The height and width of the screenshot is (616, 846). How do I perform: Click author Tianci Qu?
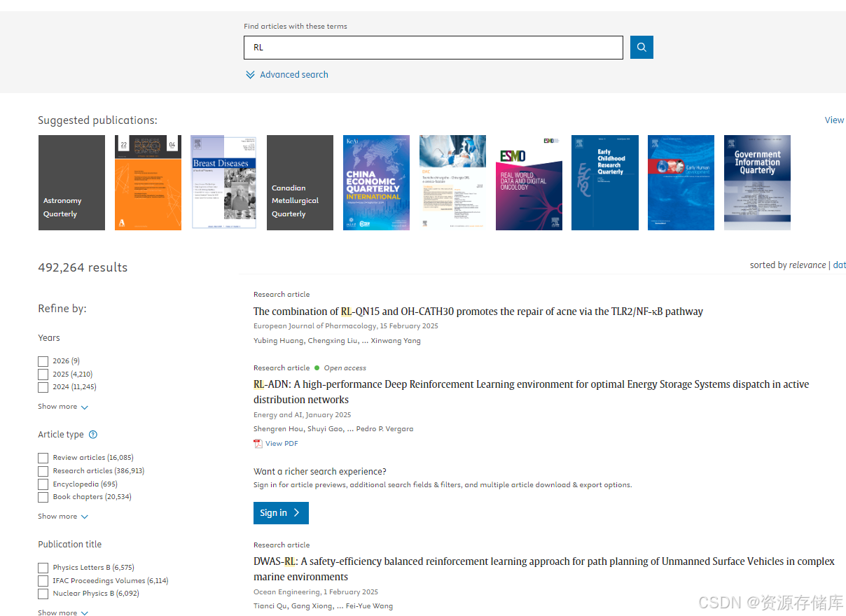pos(270,606)
